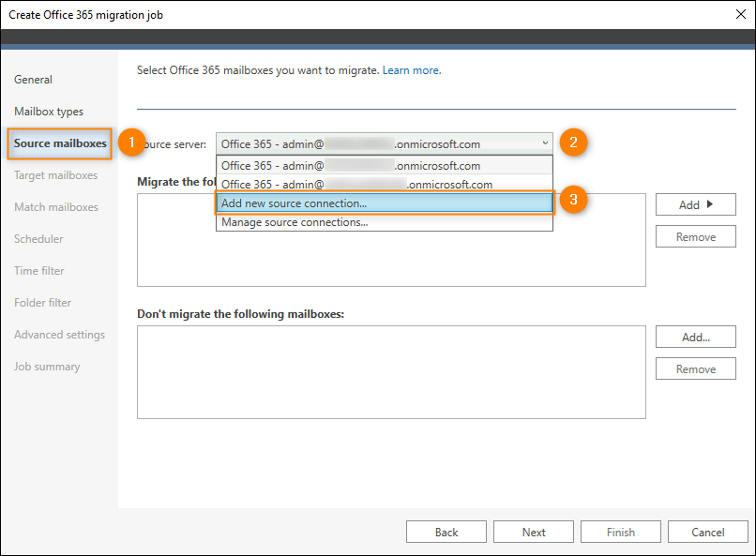Click the Next button
This screenshot has height=556, width=756.
point(534,532)
